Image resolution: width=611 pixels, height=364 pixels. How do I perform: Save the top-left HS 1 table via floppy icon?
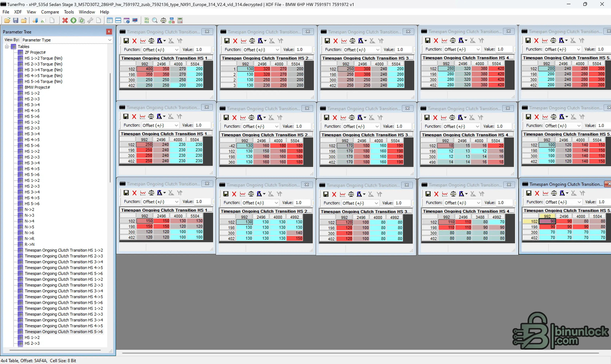pos(126,41)
